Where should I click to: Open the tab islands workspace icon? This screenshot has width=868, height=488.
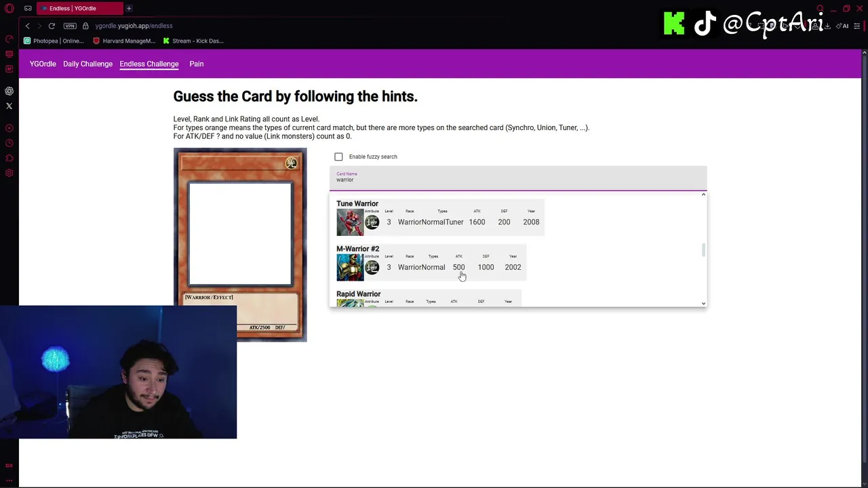[28, 8]
